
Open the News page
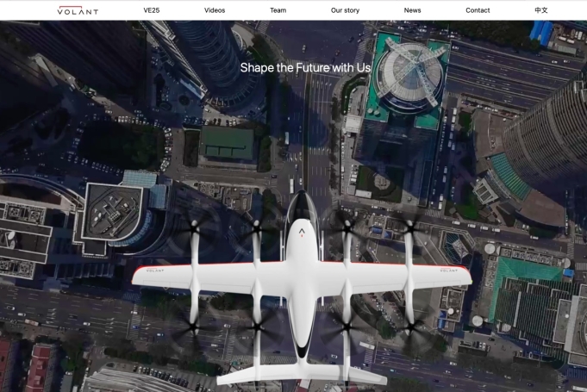pyautogui.click(x=412, y=10)
